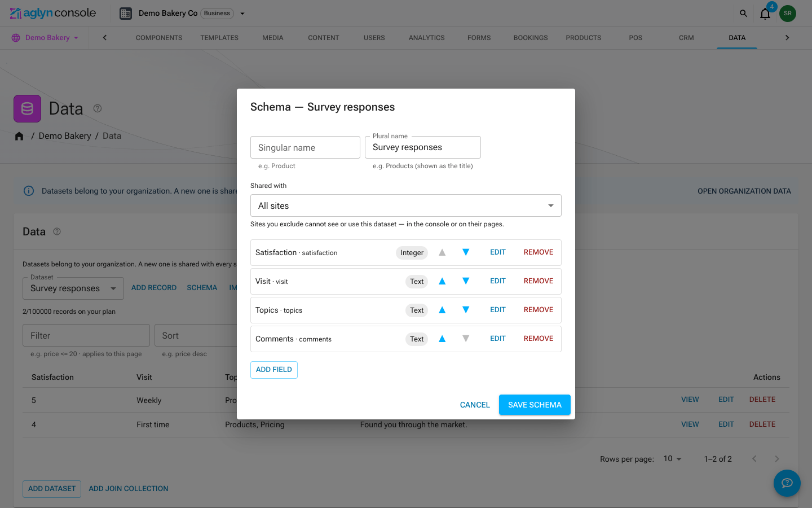Image resolution: width=812 pixels, height=508 pixels.
Task: Edit the Satisfaction field
Action: click(x=498, y=252)
